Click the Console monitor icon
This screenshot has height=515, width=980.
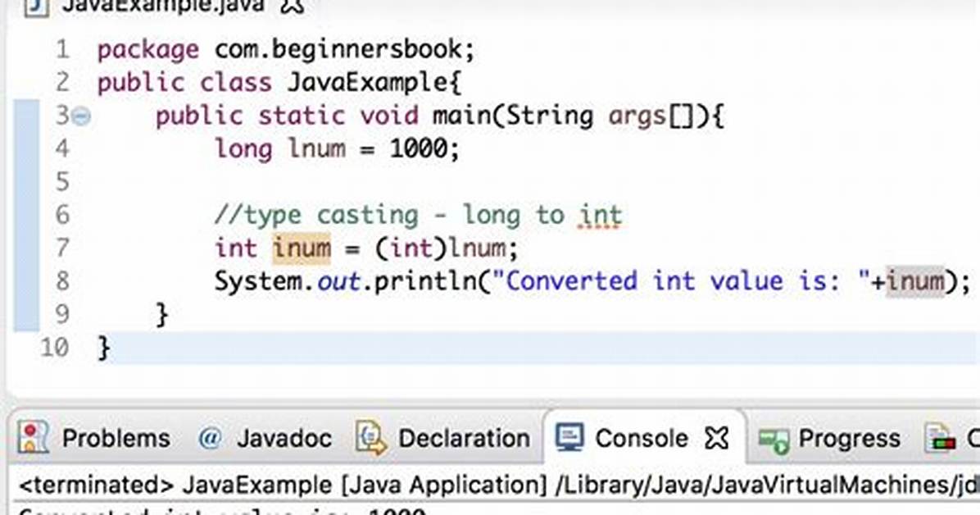[569, 437]
